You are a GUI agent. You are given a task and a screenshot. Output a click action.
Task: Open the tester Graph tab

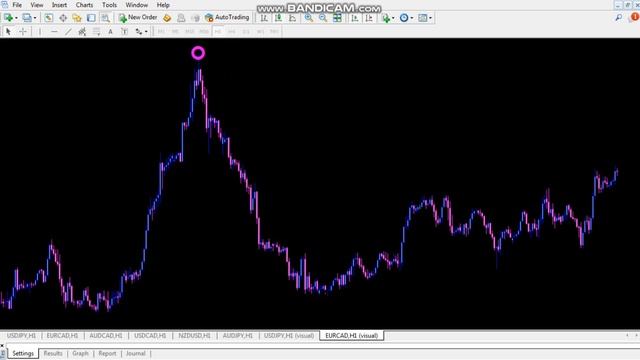pyautogui.click(x=80, y=353)
